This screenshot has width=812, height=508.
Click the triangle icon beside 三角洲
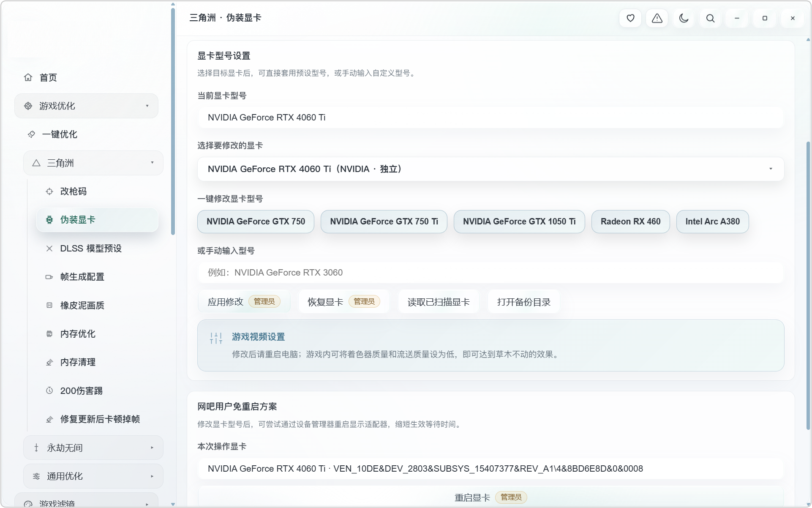36,163
